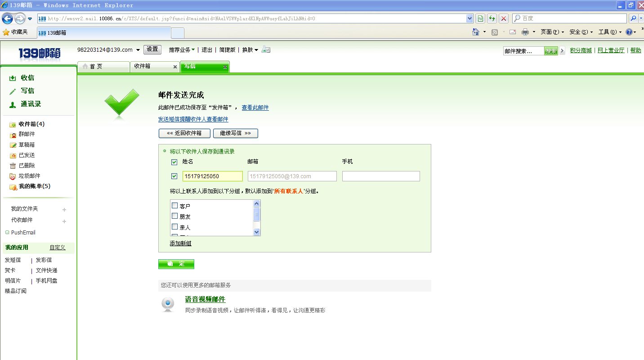The width and height of the screenshot is (644, 360).
Task: Open 通讯录 via its person icon
Action: pos(13,104)
